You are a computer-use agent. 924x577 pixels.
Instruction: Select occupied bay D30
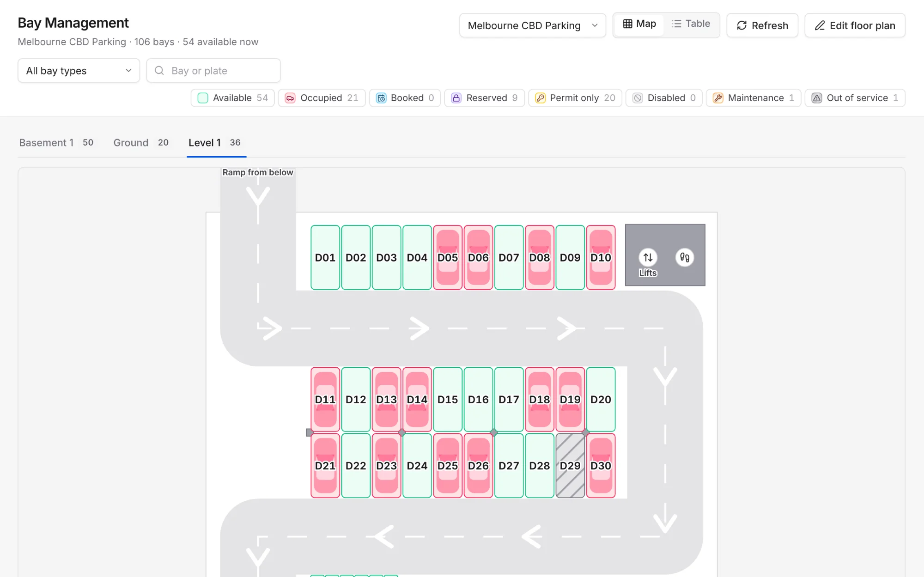601,466
